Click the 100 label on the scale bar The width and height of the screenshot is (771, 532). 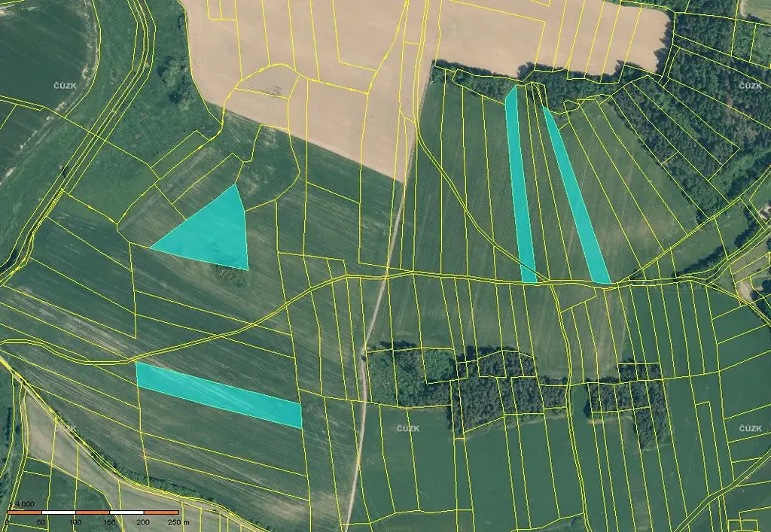coord(75,521)
